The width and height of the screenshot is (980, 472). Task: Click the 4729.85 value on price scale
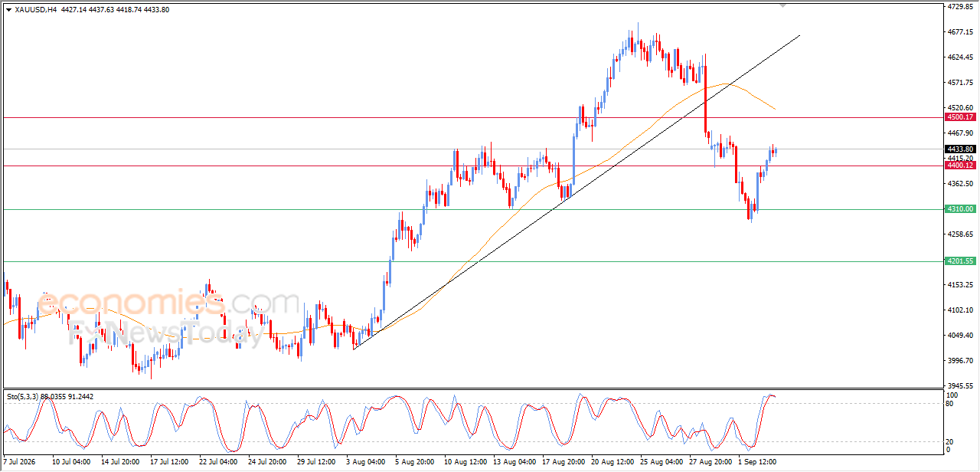pyautogui.click(x=959, y=7)
